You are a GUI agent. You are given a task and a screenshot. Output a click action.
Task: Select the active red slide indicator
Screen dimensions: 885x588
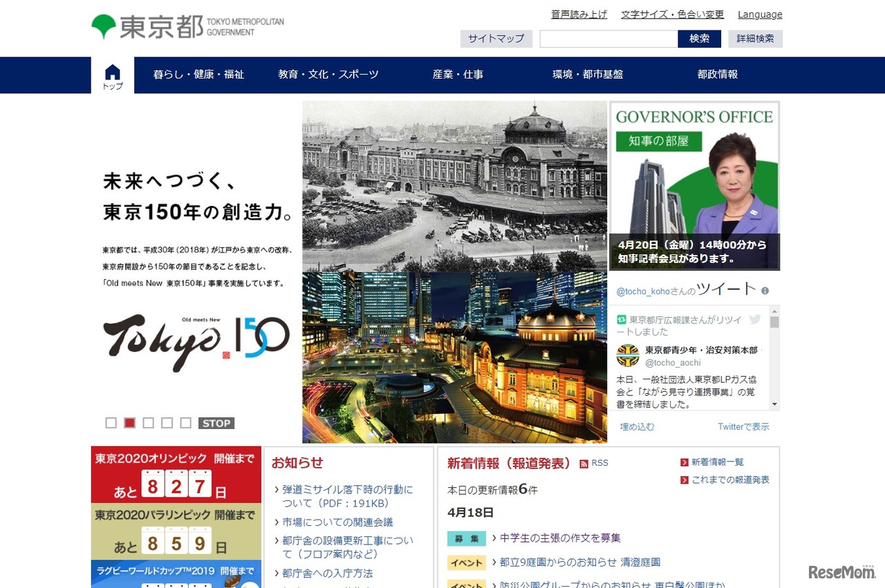tap(129, 423)
